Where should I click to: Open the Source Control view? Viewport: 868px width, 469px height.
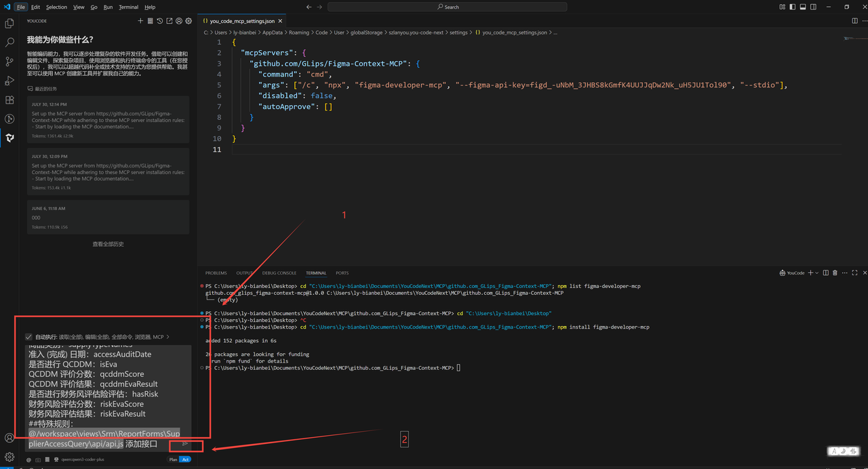pos(9,61)
